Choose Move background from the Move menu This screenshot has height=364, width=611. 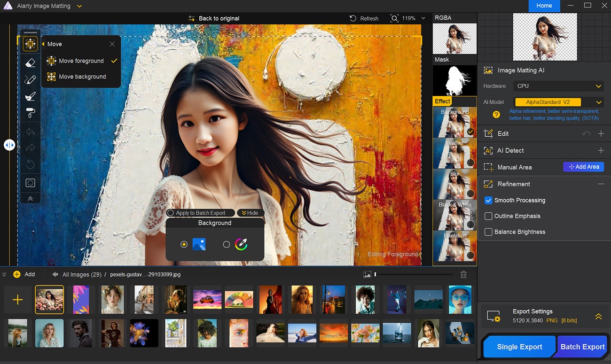(82, 77)
